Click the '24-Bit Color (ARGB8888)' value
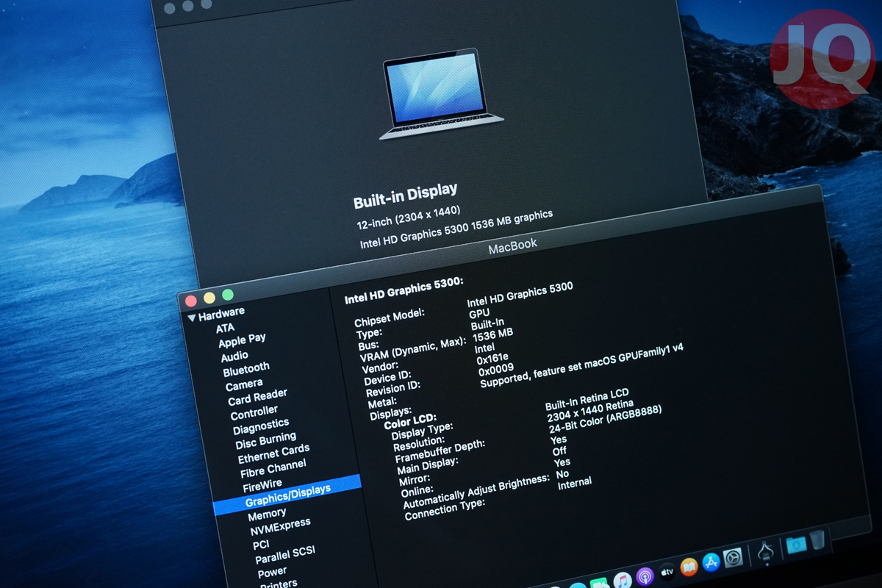The image size is (882, 588). (x=606, y=419)
